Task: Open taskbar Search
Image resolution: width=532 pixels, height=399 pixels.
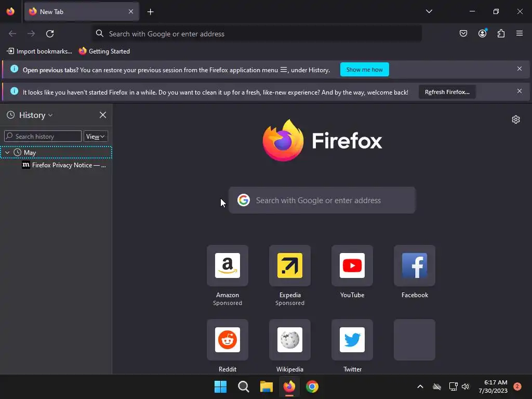Action: [243, 387]
